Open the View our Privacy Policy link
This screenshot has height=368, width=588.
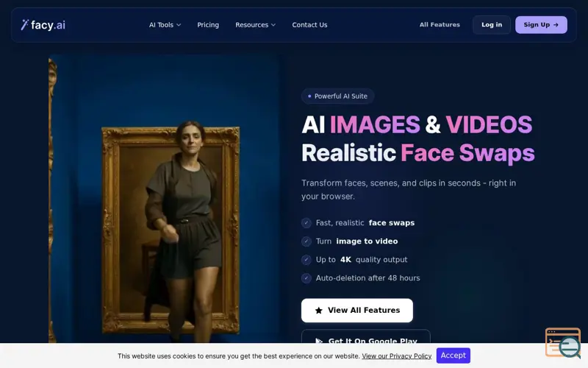pos(397,356)
